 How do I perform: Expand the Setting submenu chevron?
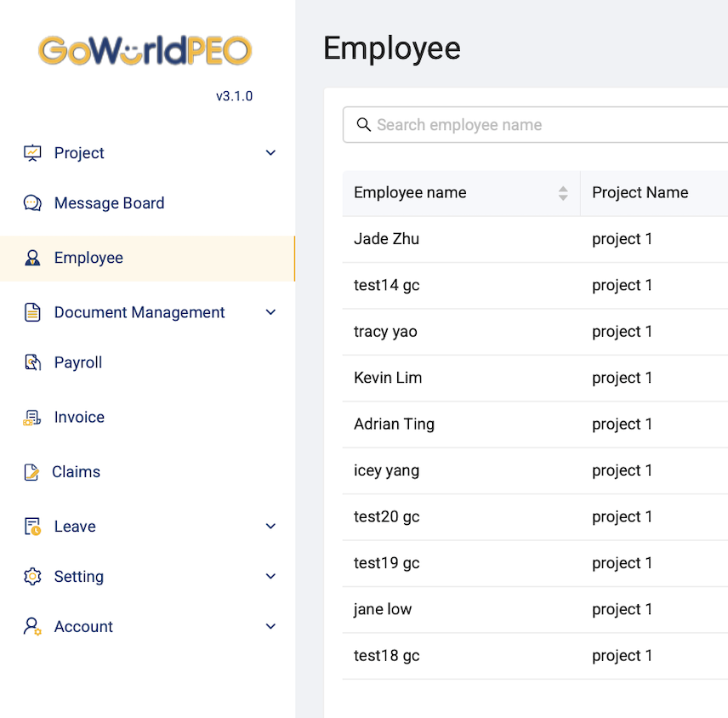270,577
